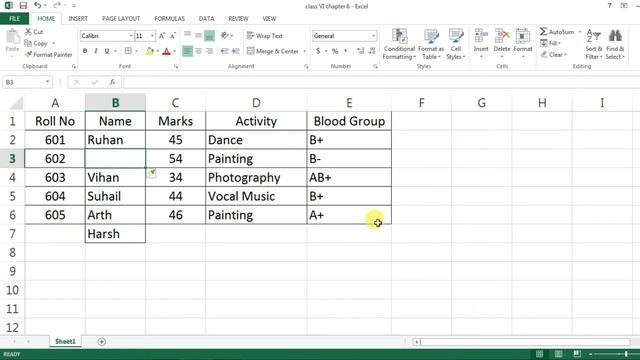
Task: Open the Clear eraser dropdown
Action: pyautogui.click(x=553, y=54)
